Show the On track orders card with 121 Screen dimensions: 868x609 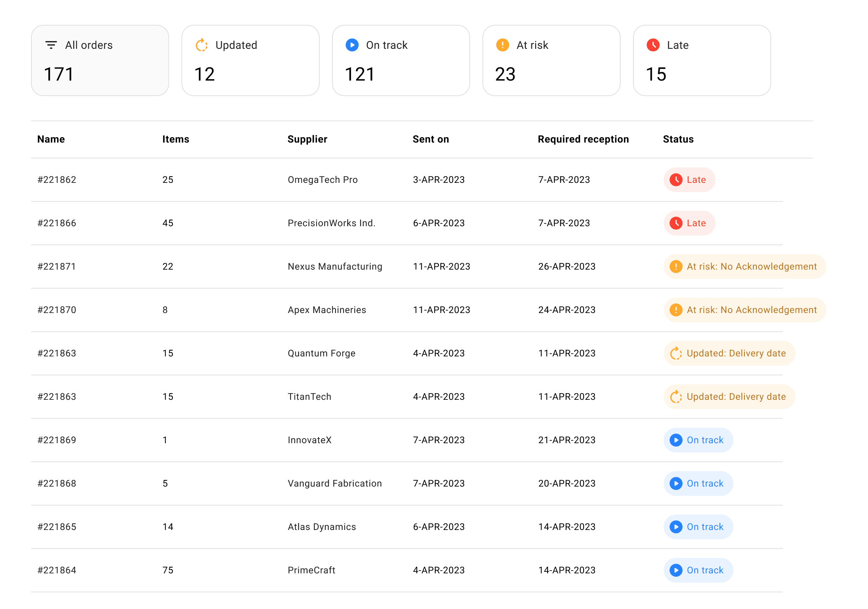coord(401,60)
